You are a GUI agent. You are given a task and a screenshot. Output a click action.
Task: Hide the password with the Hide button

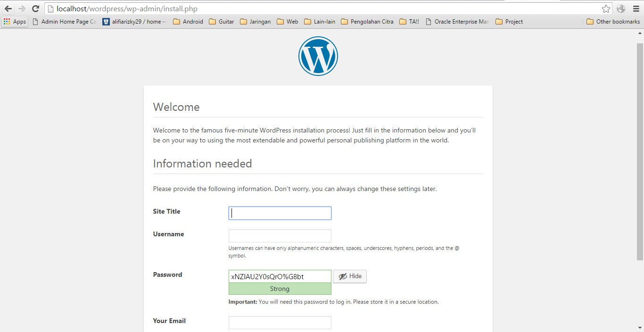(x=350, y=276)
